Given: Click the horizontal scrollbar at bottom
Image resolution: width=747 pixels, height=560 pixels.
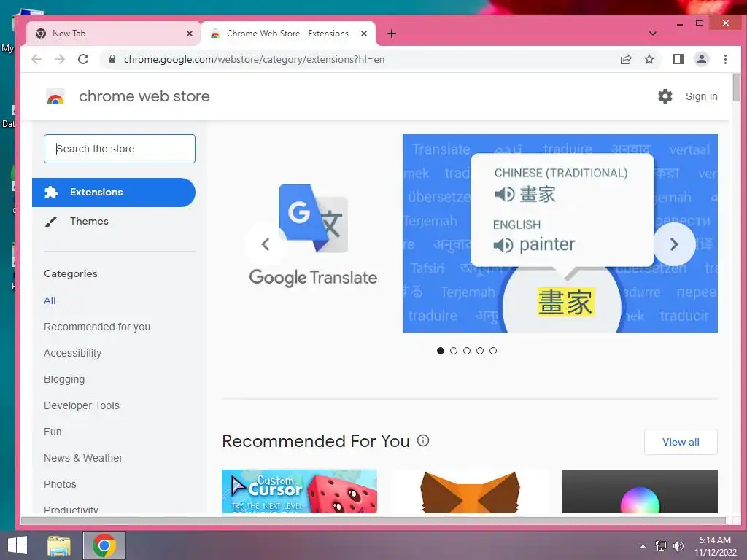Looking at the screenshot, I should pyautogui.click(x=373, y=521).
